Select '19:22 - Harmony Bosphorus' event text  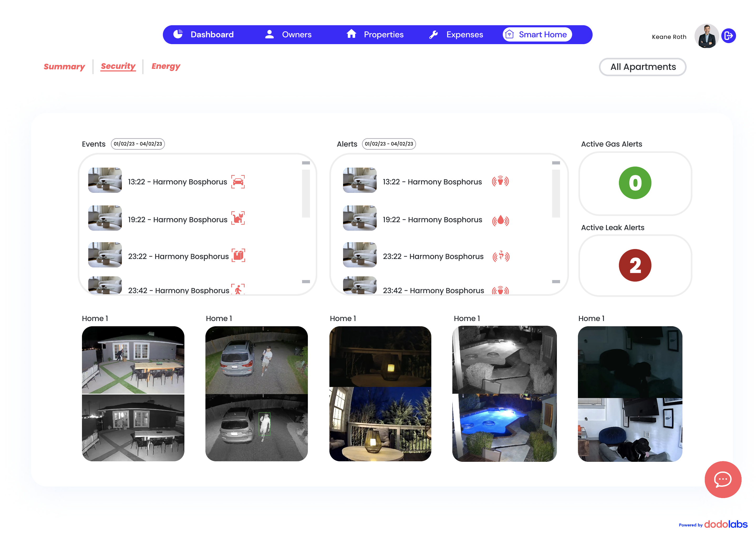[x=178, y=220]
